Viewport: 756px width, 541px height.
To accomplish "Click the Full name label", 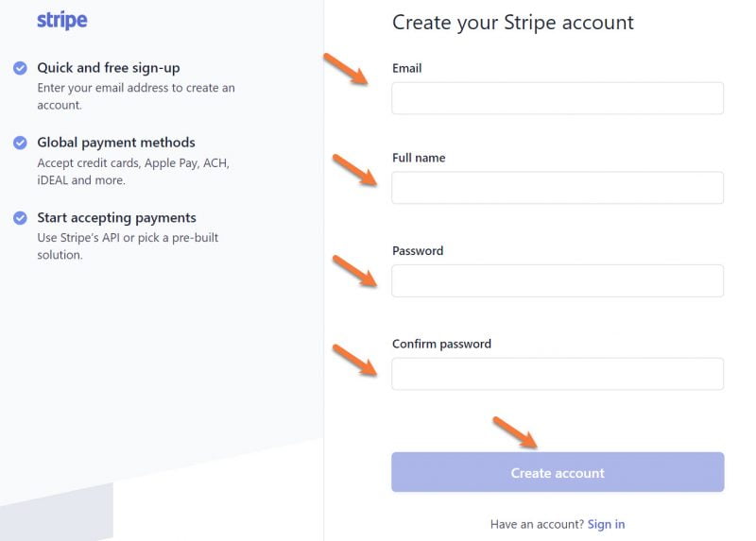I will (x=419, y=158).
